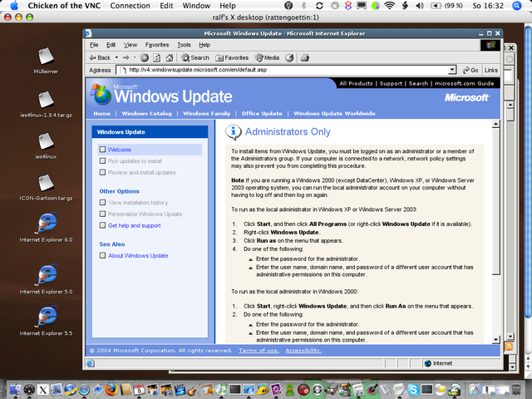Click the box icon beside Welcome

[x=102, y=150]
